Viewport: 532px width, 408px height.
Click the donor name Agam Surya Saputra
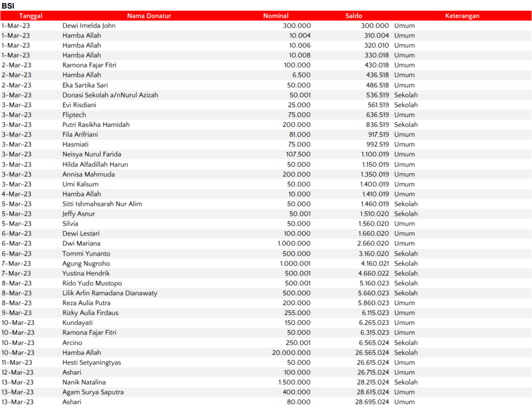[x=93, y=392]
